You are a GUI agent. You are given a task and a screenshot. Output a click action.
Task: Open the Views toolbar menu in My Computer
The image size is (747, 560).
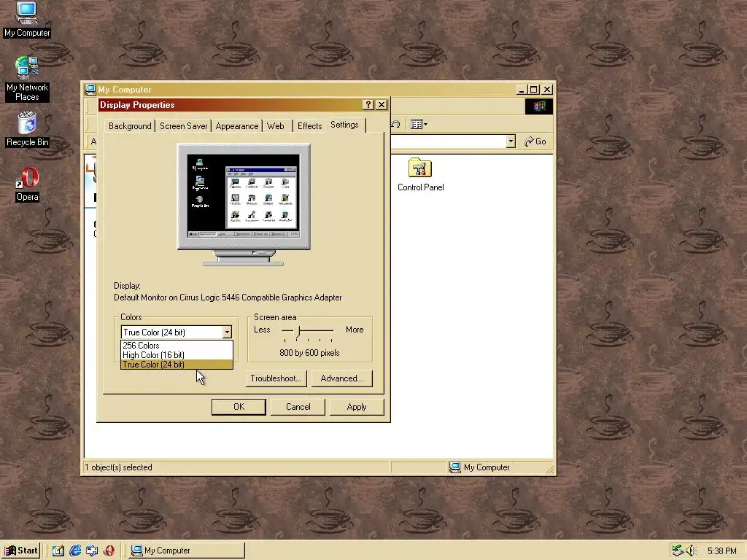pos(419,124)
